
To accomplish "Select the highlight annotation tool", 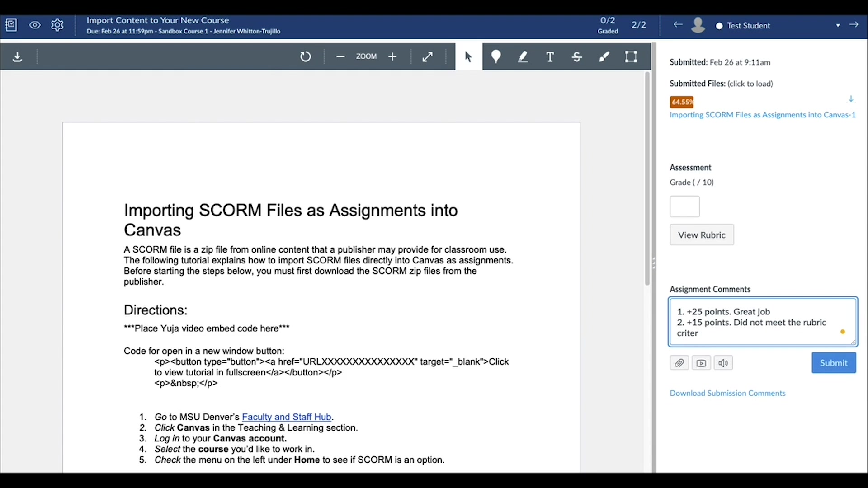I will click(x=523, y=57).
